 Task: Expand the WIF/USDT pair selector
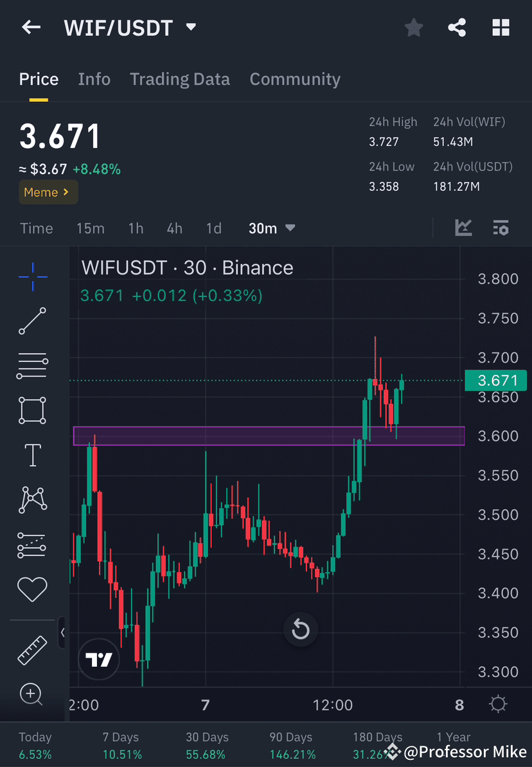point(190,27)
